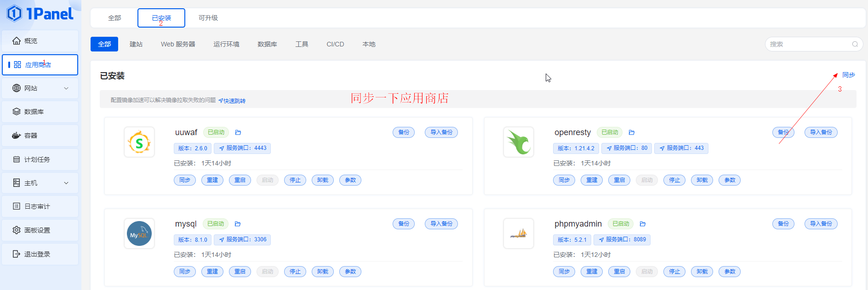Open openresty 服务端口: 443 link
This screenshot has width=868, height=290.
coord(681,148)
